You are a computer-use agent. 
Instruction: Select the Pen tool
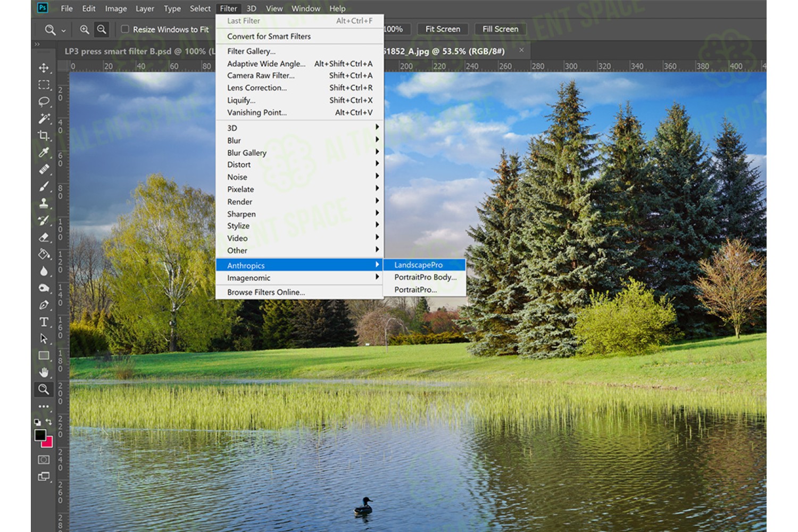point(44,305)
